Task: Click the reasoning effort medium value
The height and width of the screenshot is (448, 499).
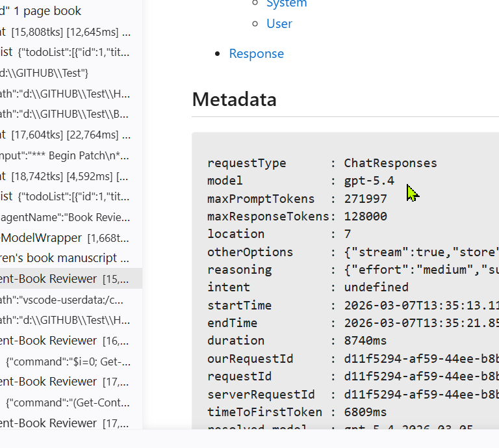Action: coord(421,270)
